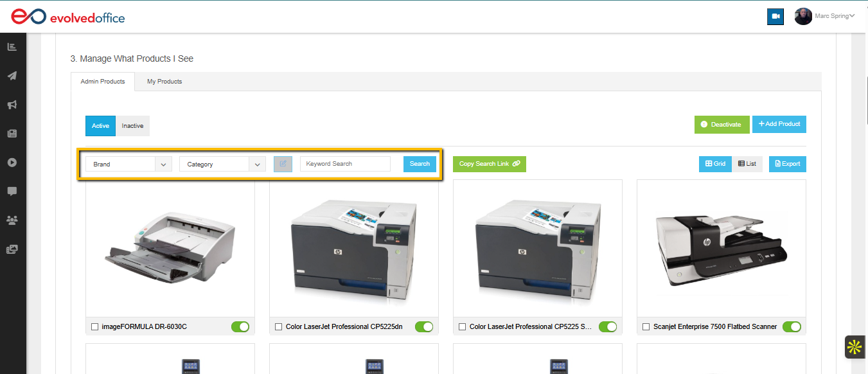Open the yellow asterisk widget
The width and height of the screenshot is (868, 374).
tap(854, 348)
